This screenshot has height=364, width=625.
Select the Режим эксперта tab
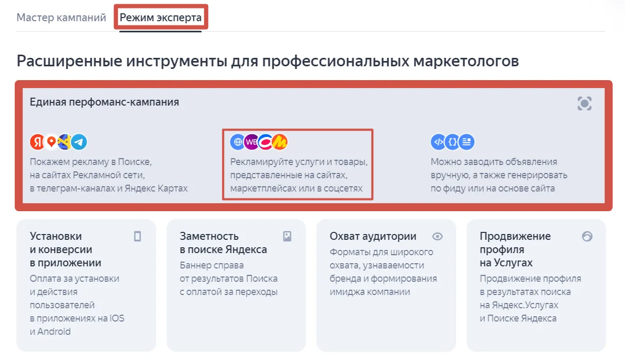point(161,18)
